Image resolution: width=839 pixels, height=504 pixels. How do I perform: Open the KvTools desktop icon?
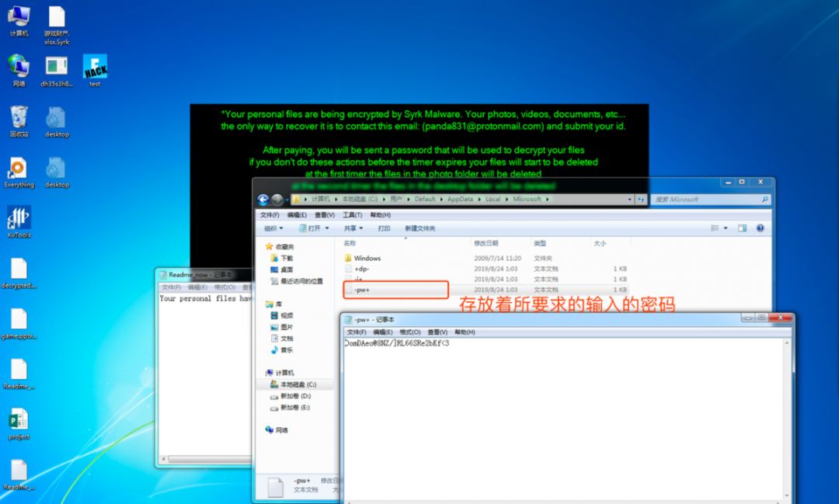(x=19, y=219)
